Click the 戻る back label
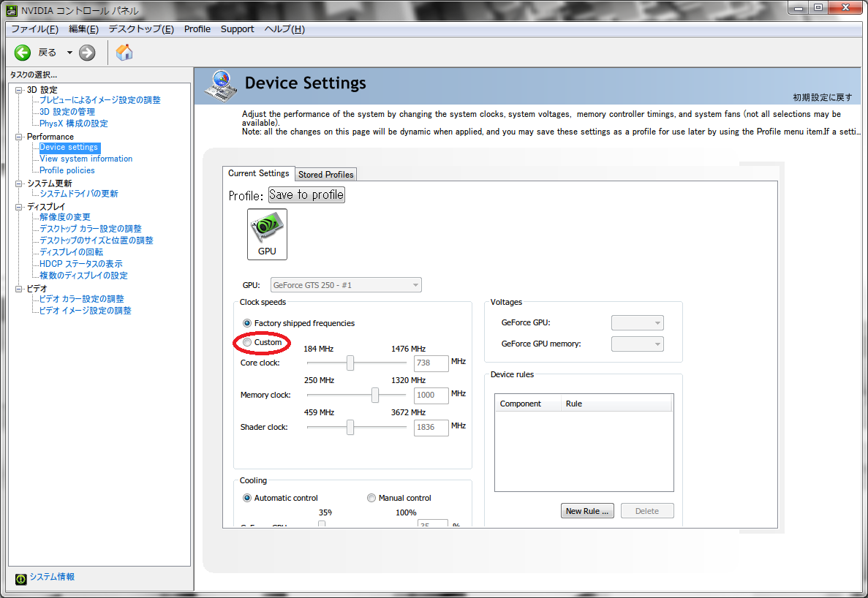Screen dimensions: 868x598 coord(48,53)
